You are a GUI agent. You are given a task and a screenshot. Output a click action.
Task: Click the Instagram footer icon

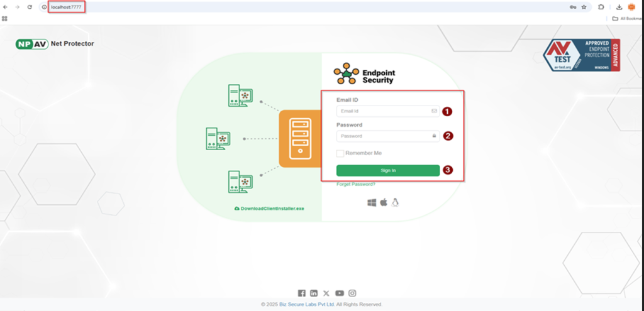[353, 293]
